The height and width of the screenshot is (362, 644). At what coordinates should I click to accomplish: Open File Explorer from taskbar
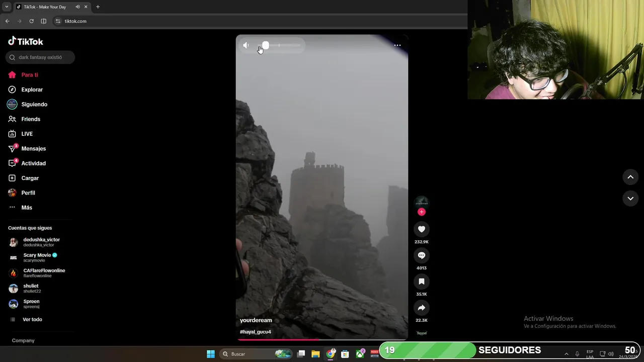[x=315, y=354]
